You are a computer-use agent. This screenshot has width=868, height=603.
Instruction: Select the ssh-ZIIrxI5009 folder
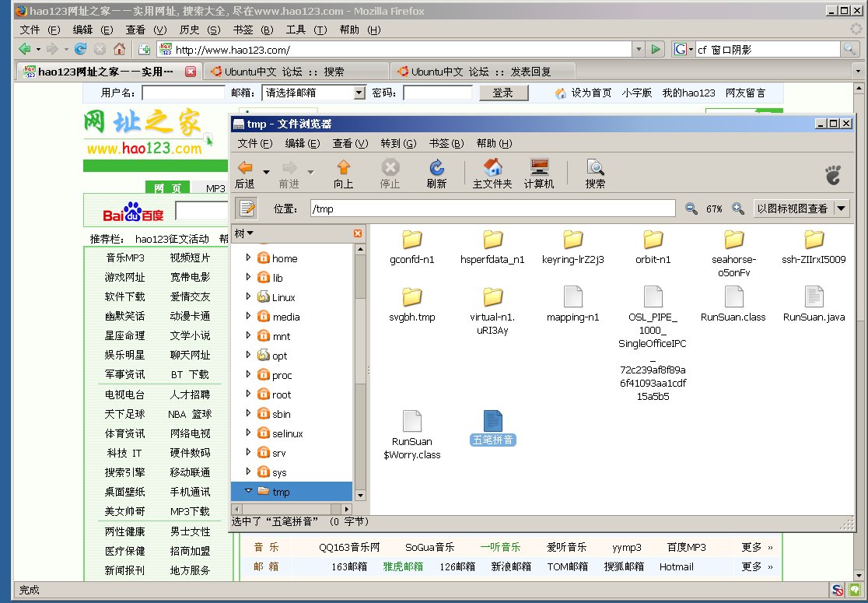click(x=814, y=240)
